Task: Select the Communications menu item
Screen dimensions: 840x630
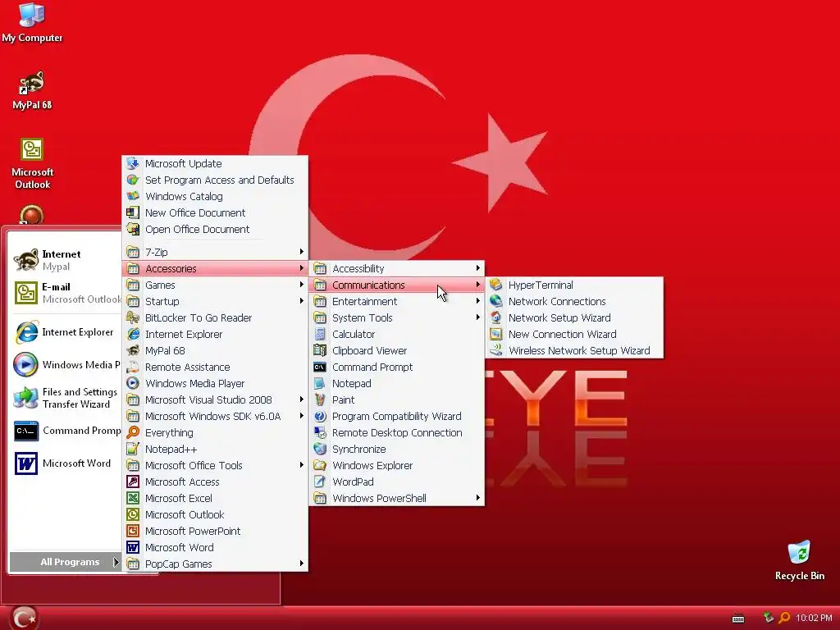Action: pyautogui.click(x=397, y=285)
